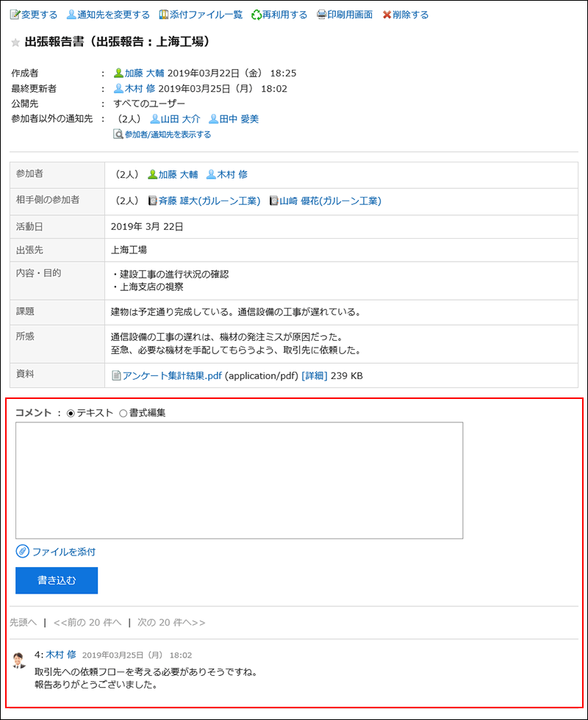This screenshot has height=720, width=588.
Task: Click 活動日 value 2019年 3月 22日
Action: 147,227
